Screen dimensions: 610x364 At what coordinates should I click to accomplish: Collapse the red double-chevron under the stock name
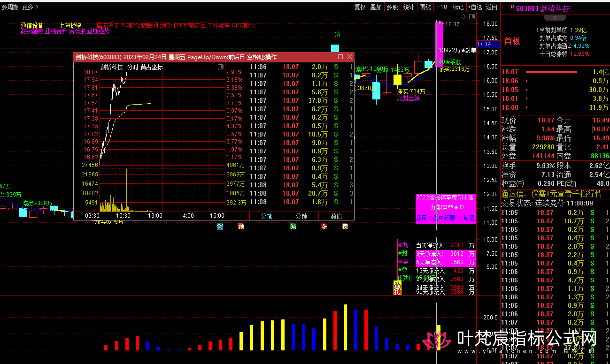[x=555, y=17]
